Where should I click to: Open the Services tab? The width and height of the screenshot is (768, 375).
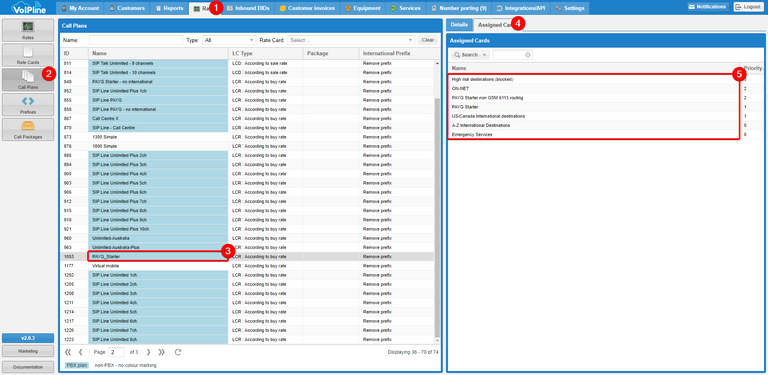406,8
